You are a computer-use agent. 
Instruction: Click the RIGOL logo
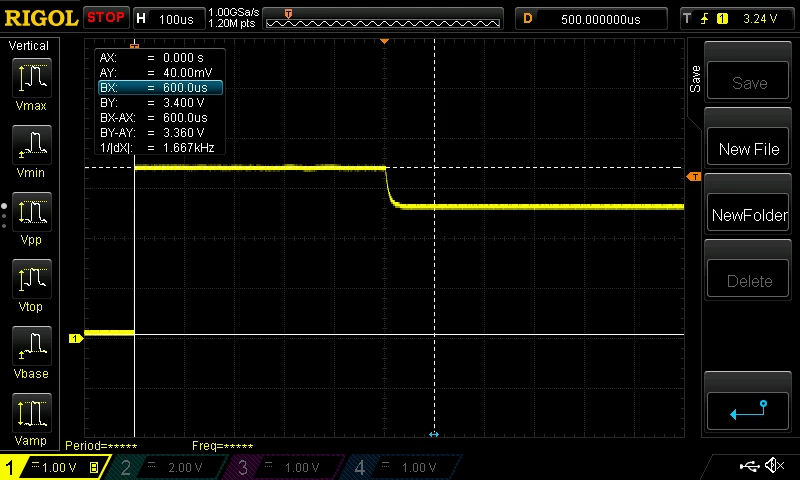click(41, 18)
